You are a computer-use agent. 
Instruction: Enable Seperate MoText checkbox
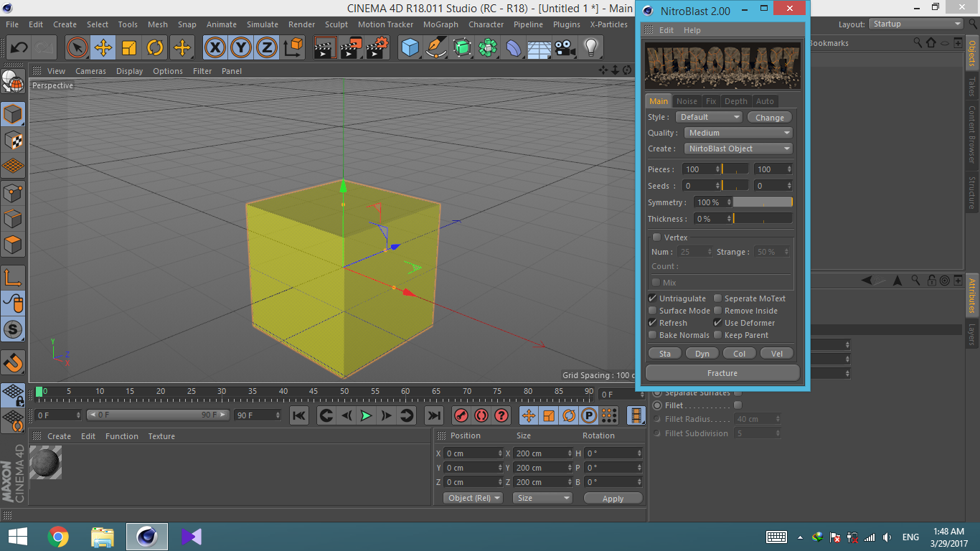click(717, 298)
